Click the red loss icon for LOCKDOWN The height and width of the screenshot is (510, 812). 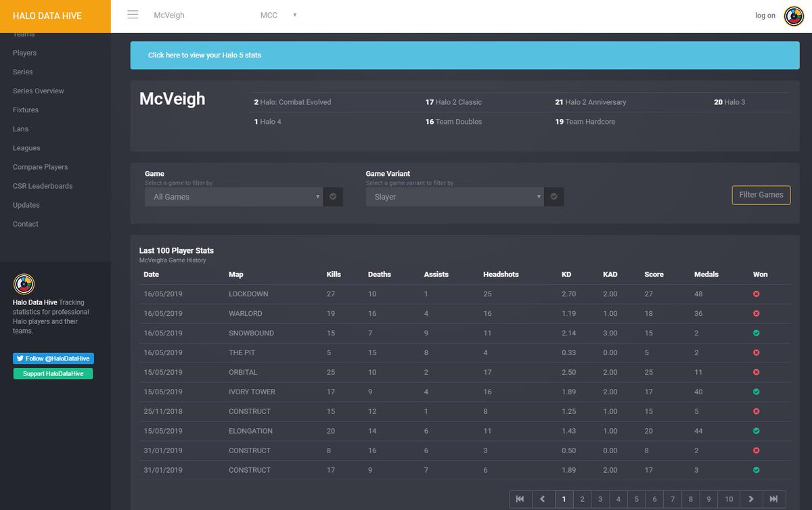pyautogui.click(x=756, y=294)
